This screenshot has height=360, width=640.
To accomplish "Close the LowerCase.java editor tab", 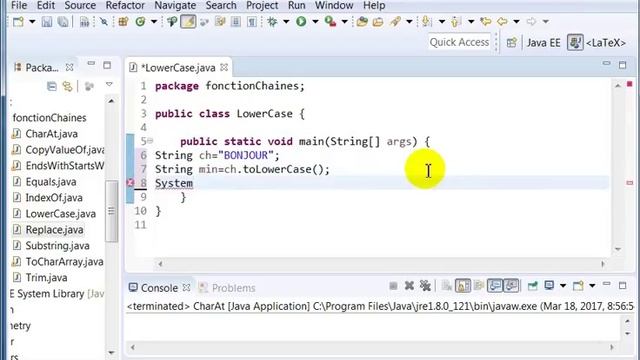I will [224, 67].
